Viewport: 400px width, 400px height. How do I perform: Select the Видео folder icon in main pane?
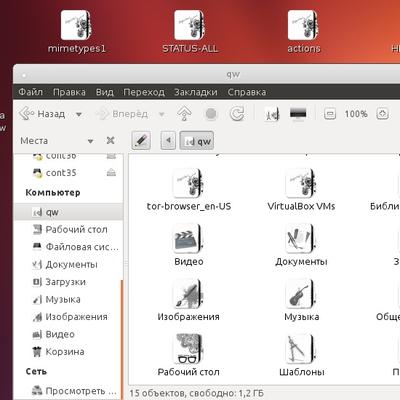pyautogui.click(x=188, y=239)
